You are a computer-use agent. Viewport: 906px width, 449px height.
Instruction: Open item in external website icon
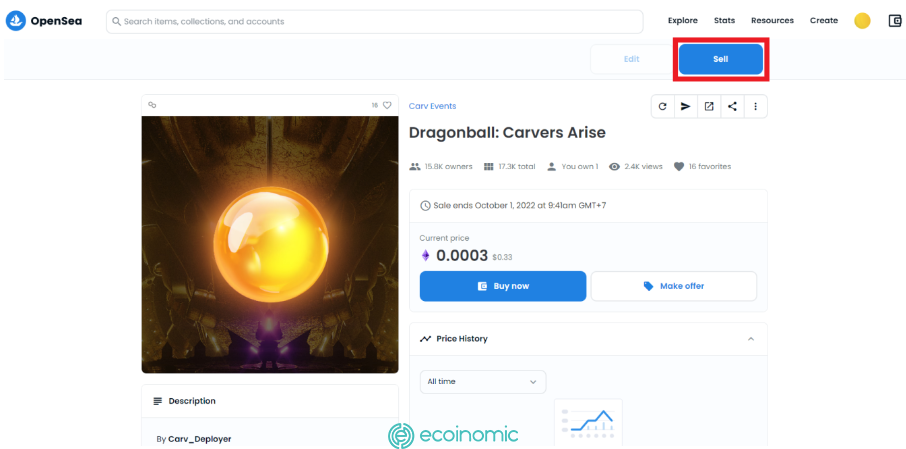pos(709,106)
